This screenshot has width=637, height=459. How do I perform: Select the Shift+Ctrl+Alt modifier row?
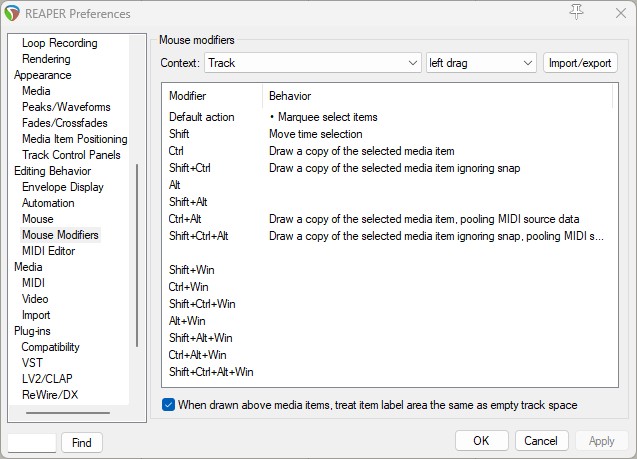click(x=389, y=236)
